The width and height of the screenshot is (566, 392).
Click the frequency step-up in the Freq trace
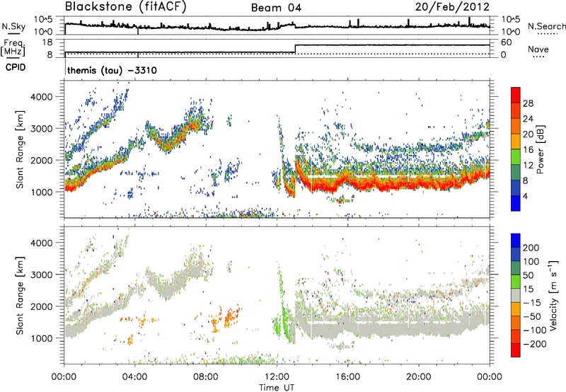[295, 49]
